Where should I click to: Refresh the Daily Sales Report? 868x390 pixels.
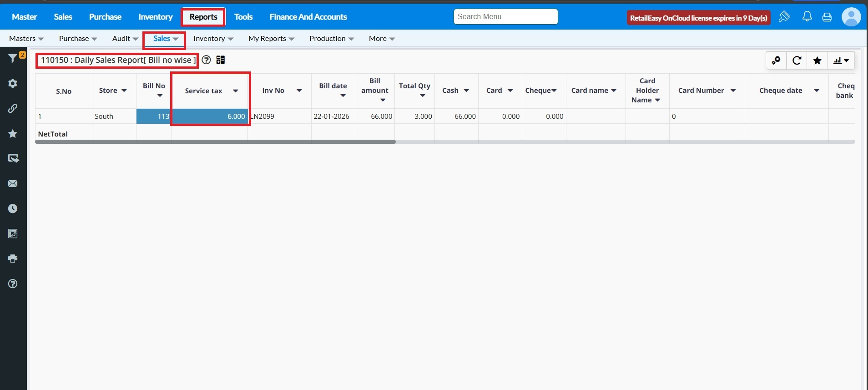coord(797,61)
